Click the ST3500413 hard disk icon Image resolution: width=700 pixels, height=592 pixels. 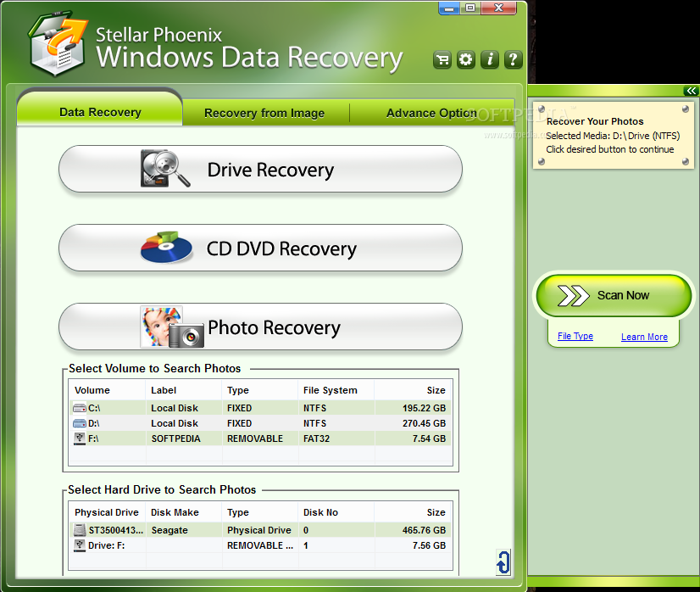80,530
